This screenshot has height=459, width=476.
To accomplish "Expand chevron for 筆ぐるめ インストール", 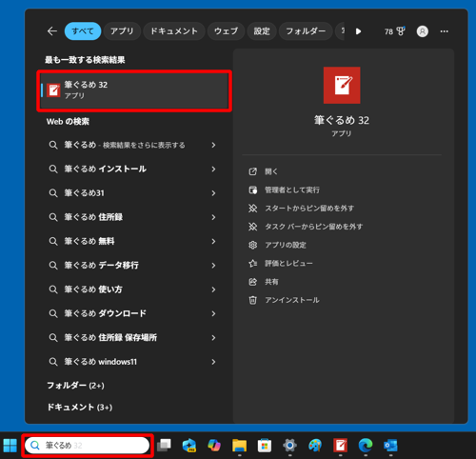I will [x=213, y=170].
